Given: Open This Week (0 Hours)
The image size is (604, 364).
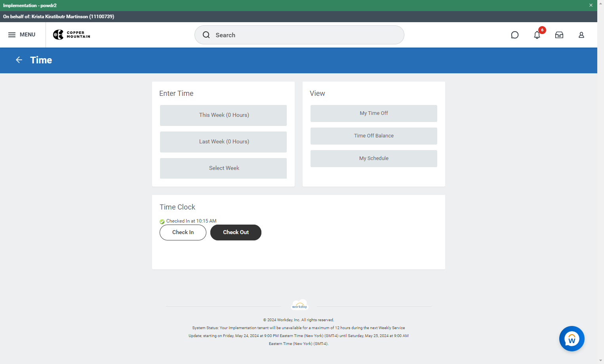Looking at the screenshot, I should tap(223, 115).
